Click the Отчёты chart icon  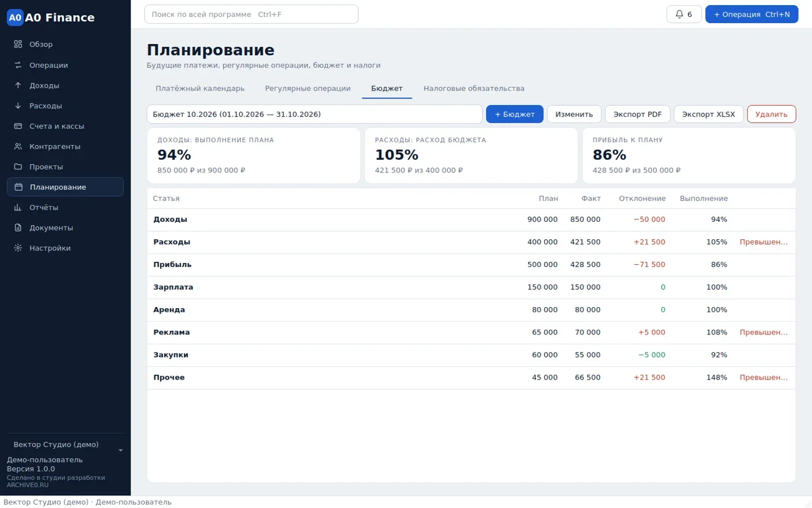[18, 207]
